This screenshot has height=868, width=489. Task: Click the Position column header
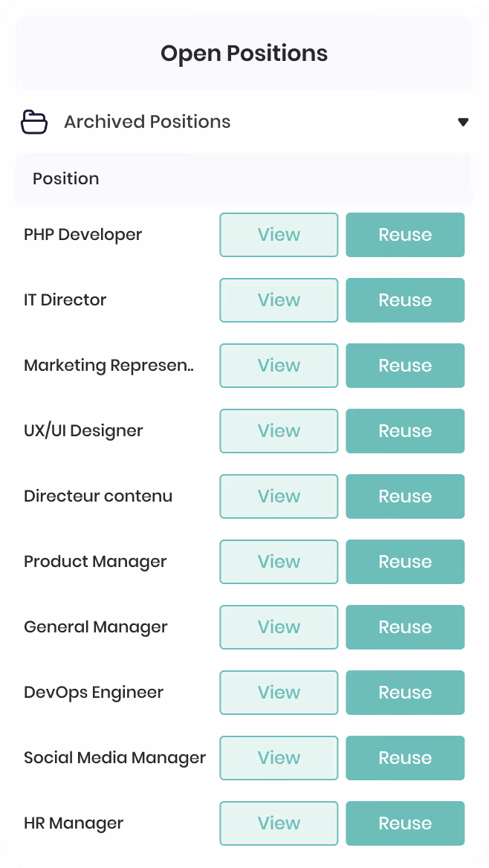tap(66, 179)
